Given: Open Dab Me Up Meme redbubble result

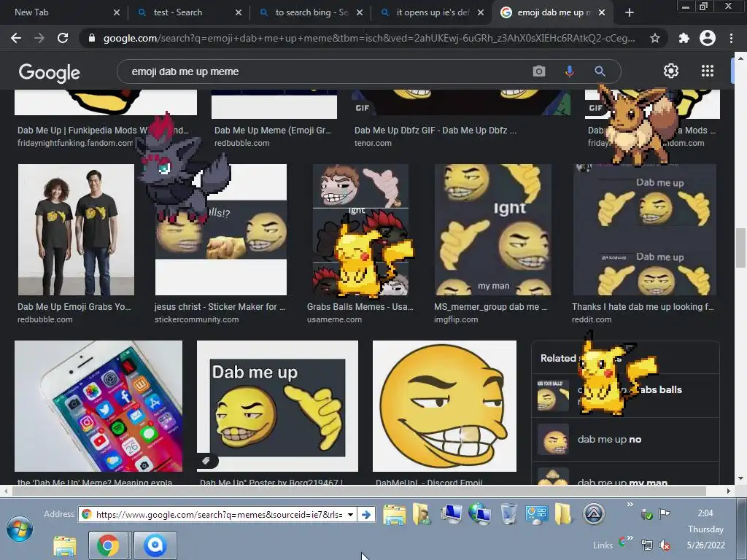Looking at the screenshot, I should (x=273, y=130).
